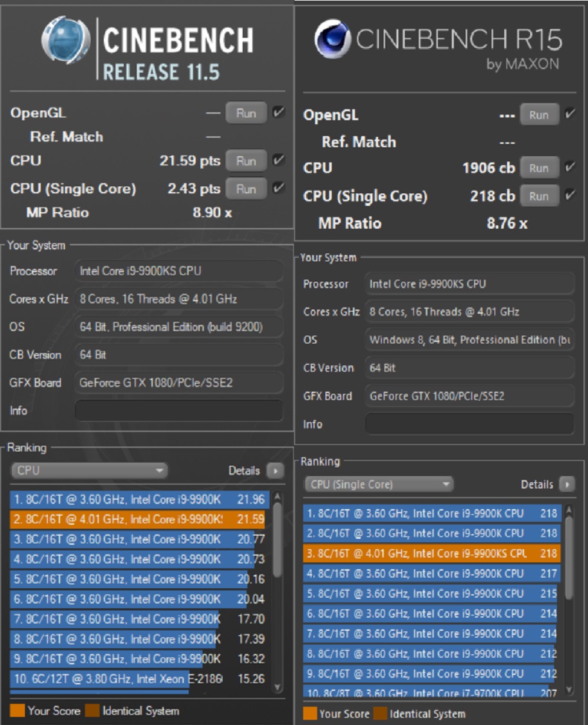Screen dimensions: 588x725
Task: Open ranking Details arrow in Cinebench R15
Action: click(x=566, y=485)
